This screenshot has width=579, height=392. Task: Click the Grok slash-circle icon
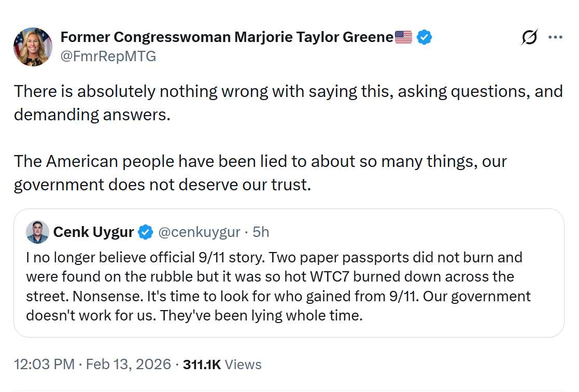[529, 38]
